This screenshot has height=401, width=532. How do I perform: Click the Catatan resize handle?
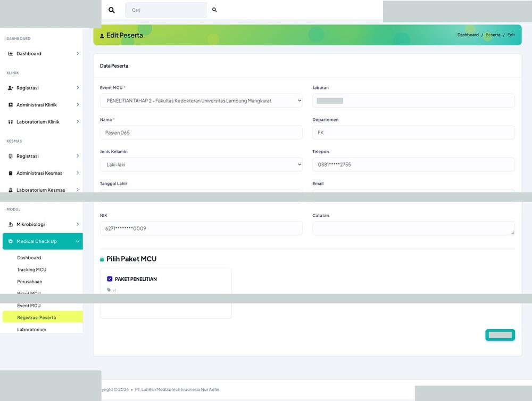(x=513, y=233)
